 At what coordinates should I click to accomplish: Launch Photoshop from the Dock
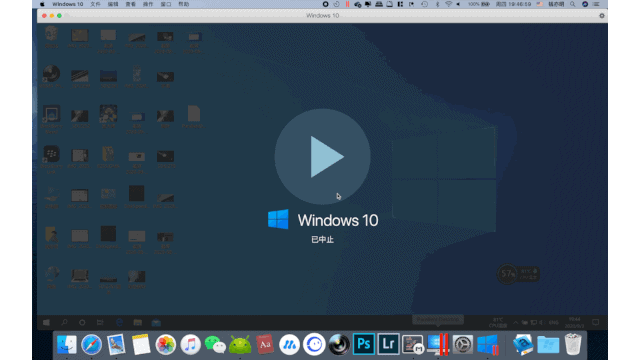point(364,344)
